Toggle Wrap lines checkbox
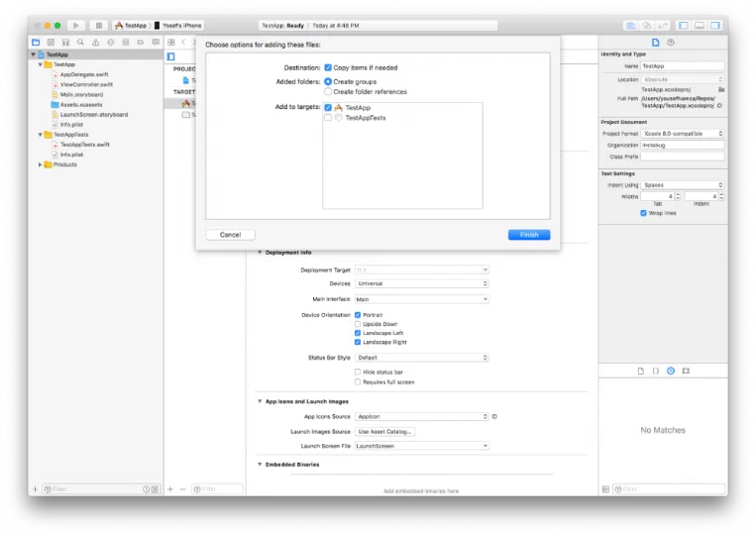The image size is (756, 536). pos(643,213)
